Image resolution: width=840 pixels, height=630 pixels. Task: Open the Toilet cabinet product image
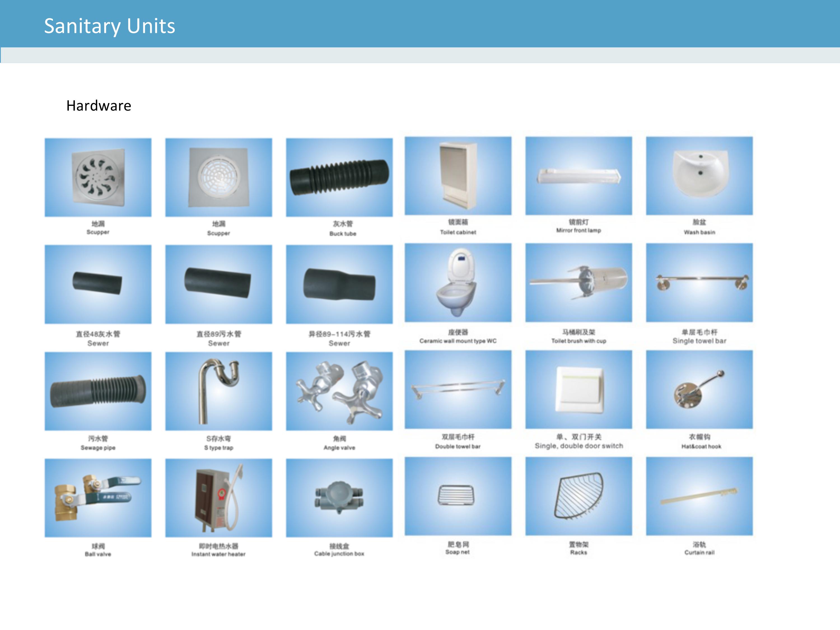(458, 176)
